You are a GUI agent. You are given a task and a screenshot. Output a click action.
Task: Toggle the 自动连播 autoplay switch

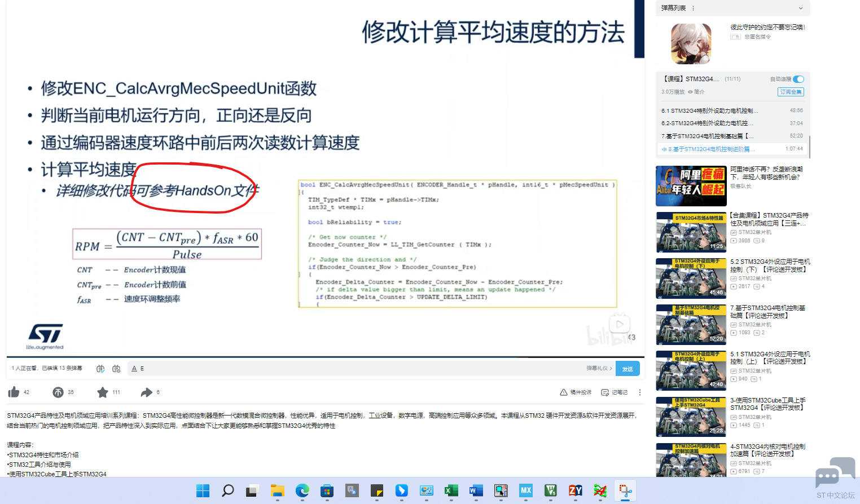click(x=798, y=79)
